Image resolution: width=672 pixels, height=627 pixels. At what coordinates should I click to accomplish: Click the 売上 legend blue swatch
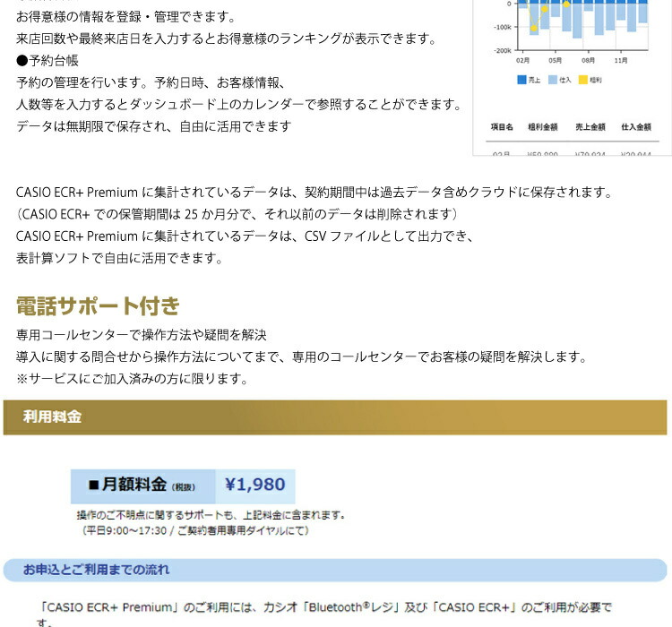pyautogui.click(x=521, y=80)
